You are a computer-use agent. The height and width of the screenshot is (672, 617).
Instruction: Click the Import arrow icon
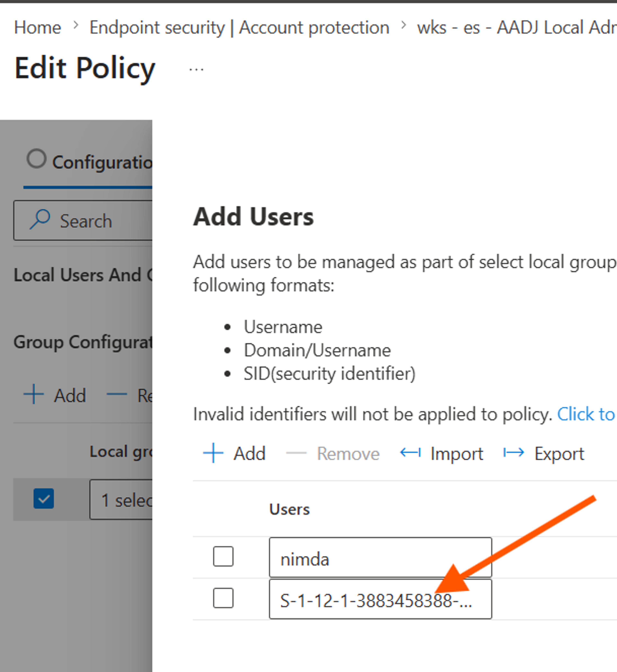410,453
